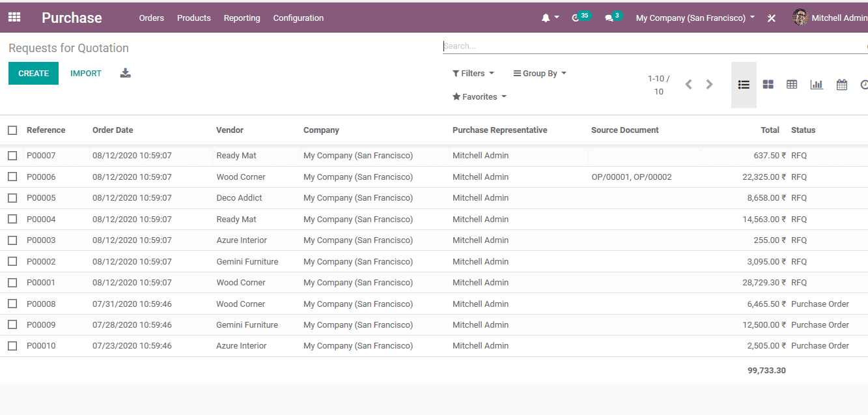Image resolution: width=868 pixels, height=415 pixels.
Task: Open the Favorites dropdown
Action: coord(479,97)
